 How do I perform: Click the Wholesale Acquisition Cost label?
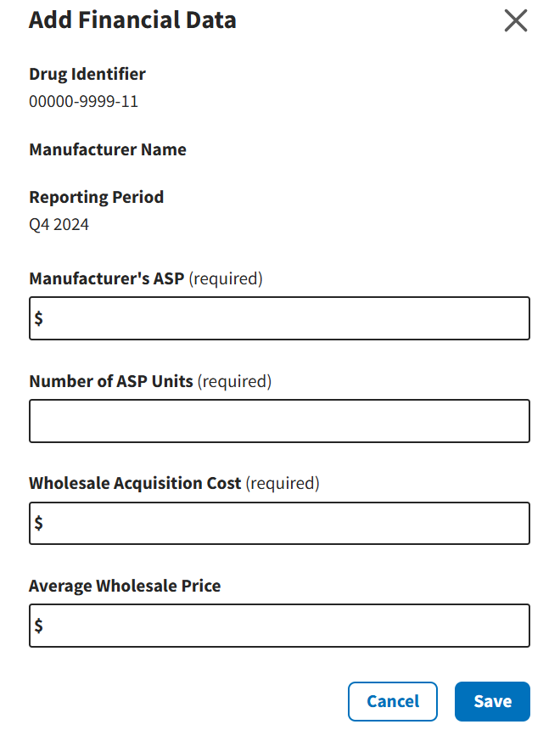click(174, 483)
